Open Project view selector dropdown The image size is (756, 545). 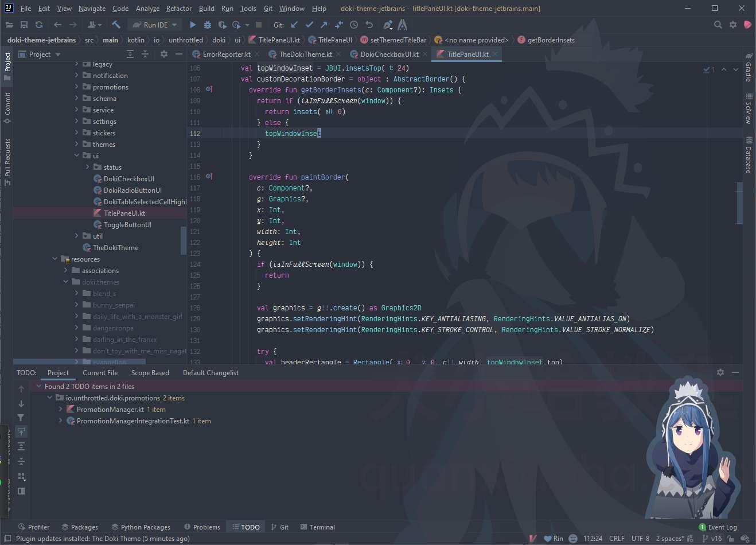pos(40,54)
